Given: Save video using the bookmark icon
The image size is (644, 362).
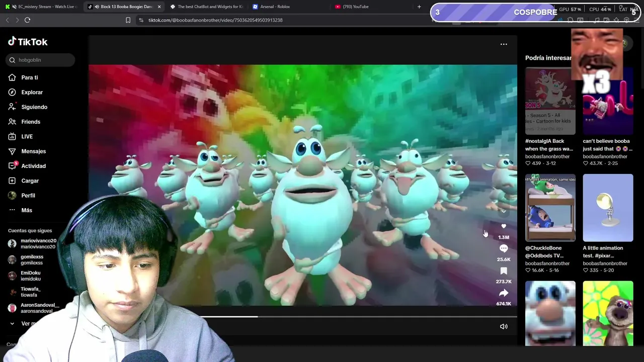Looking at the screenshot, I should click(x=504, y=270).
